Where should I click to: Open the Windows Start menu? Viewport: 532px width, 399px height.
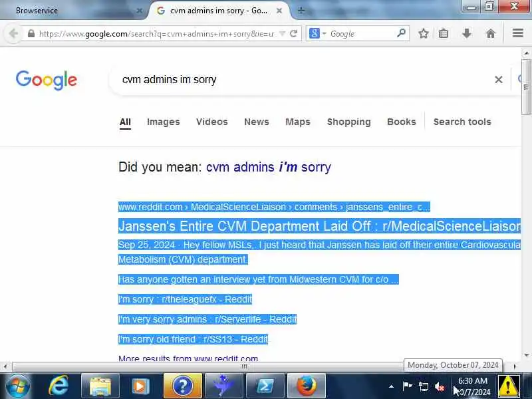pos(18,386)
